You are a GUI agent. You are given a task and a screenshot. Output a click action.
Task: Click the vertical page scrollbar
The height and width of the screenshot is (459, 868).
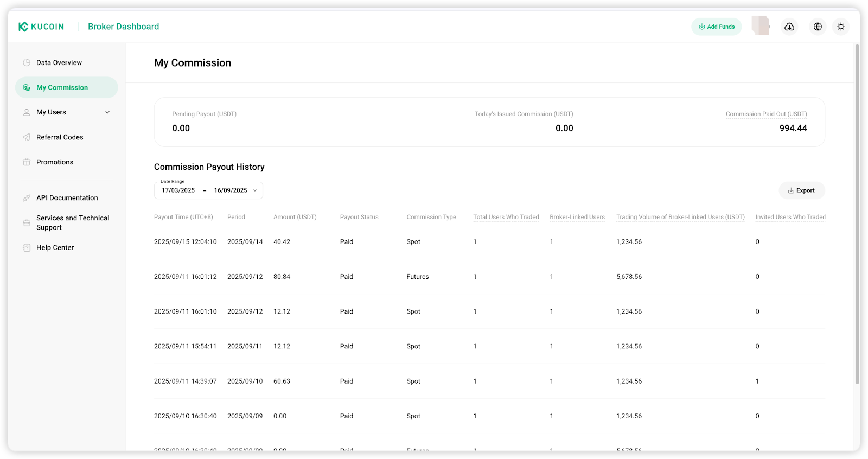857,217
